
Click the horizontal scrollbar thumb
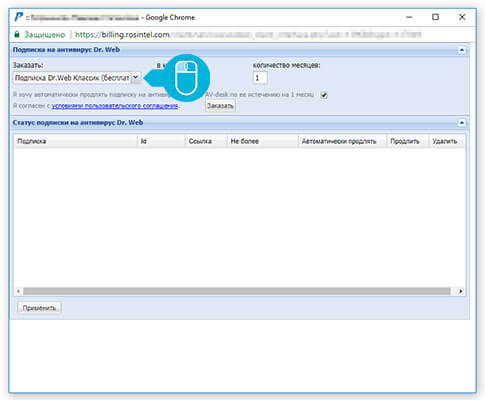[x=237, y=291]
